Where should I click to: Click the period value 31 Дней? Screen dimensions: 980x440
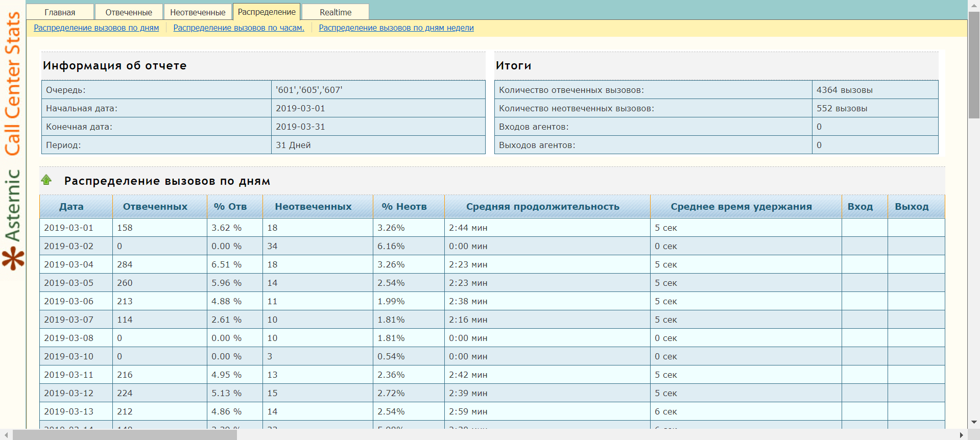pyautogui.click(x=293, y=145)
